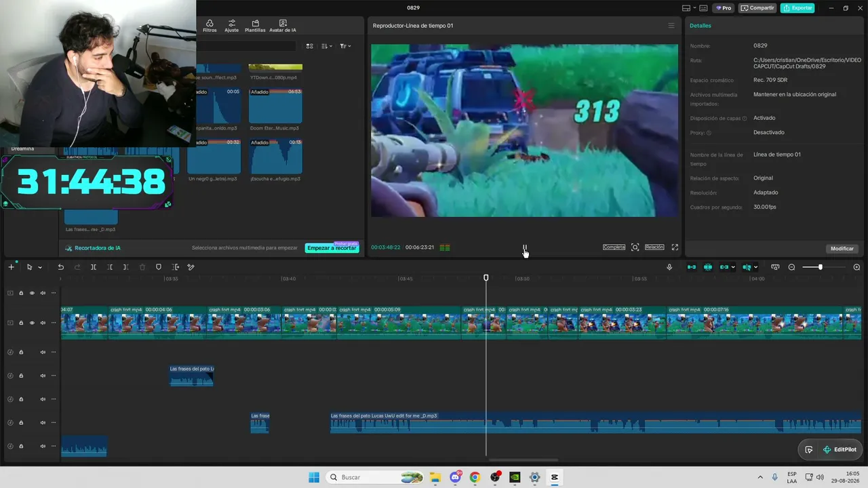
Task: Hide the empty top video track
Action: pos(32,293)
